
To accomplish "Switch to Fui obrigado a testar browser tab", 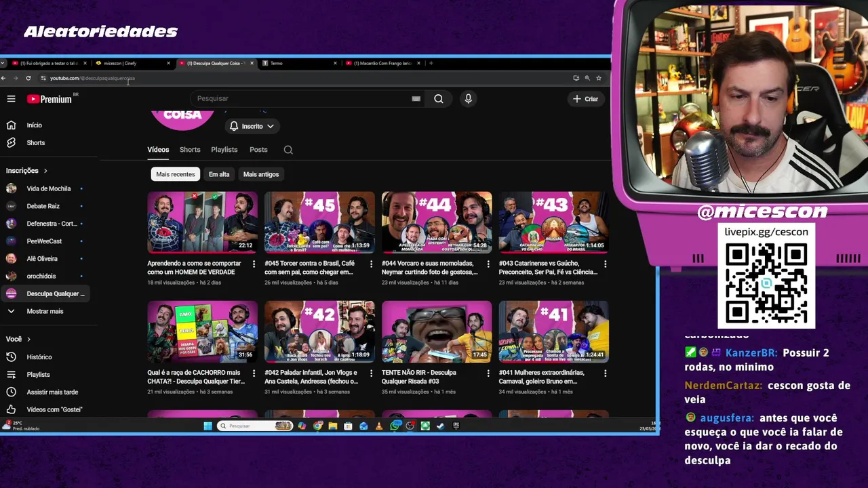I will (x=49, y=63).
